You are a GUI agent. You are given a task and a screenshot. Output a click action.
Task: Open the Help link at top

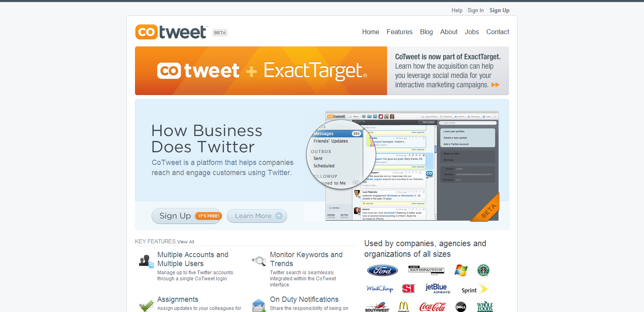[x=457, y=11]
